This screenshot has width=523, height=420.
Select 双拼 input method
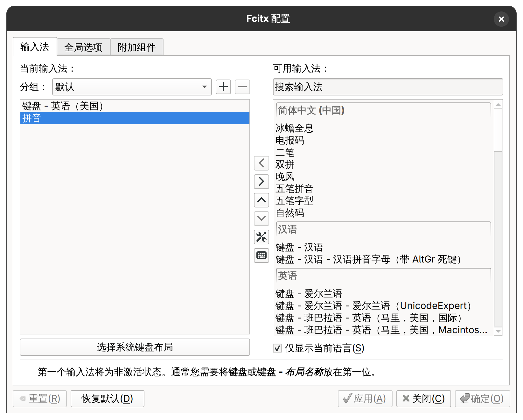(x=383, y=164)
